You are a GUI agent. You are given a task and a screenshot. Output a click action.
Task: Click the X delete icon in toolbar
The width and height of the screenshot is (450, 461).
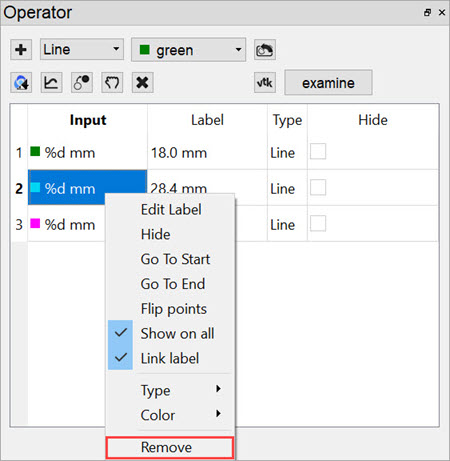143,82
